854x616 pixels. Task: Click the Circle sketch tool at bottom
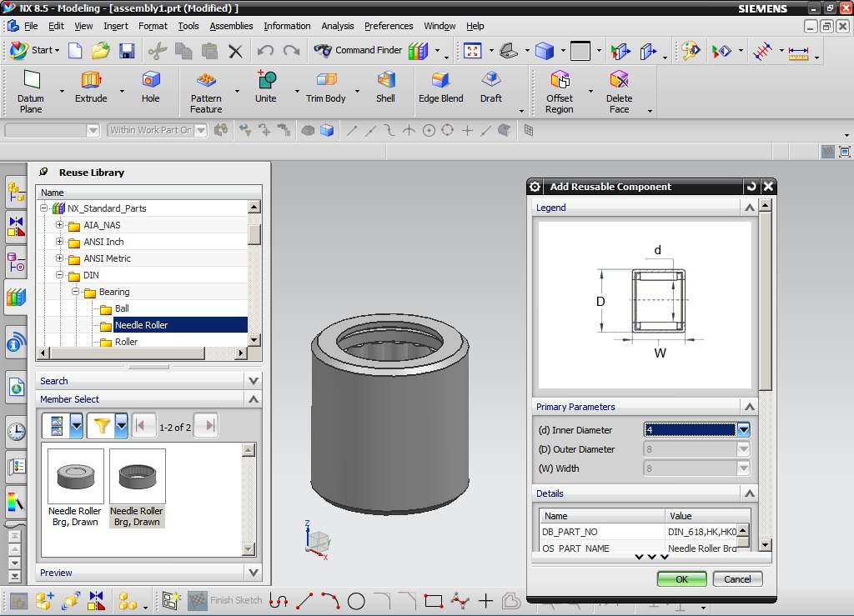tap(356, 601)
